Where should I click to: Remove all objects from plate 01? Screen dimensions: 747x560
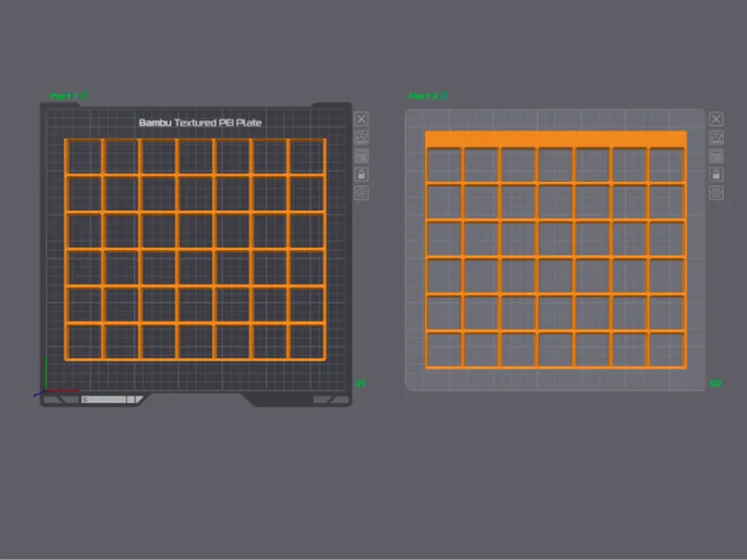pyautogui.click(x=361, y=119)
